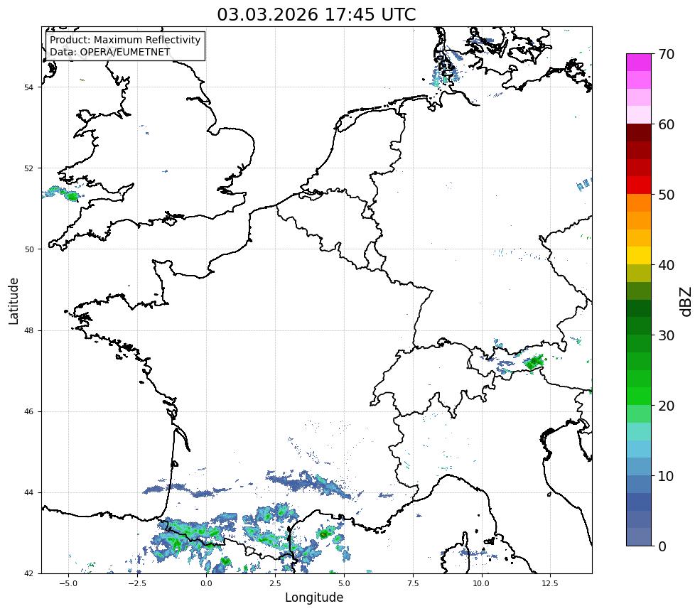The width and height of the screenshot is (700, 611).
Task: Click the longitude tick label 10.0
Action: point(482,583)
